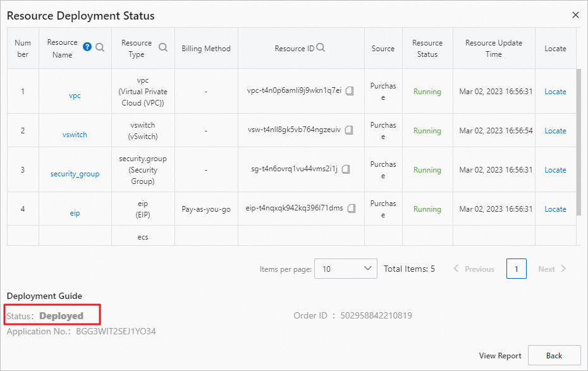Search by Resource Name magnifier icon
The width and height of the screenshot is (588, 371).
(100, 47)
